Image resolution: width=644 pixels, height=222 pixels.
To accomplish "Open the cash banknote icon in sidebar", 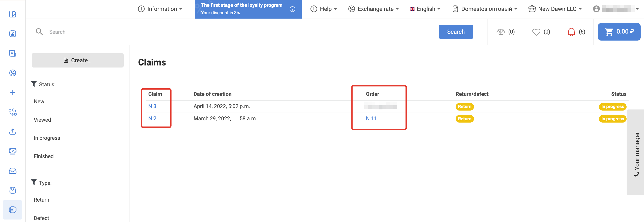I will tap(12, 151).
